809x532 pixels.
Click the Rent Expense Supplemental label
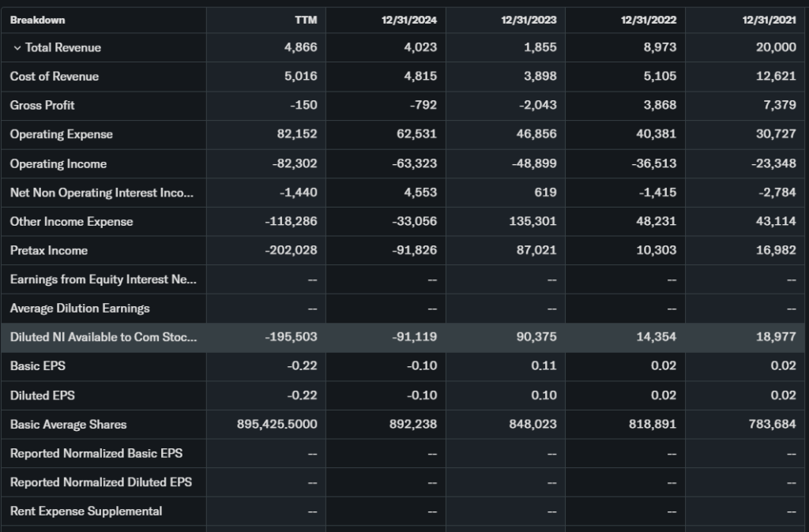[x=86, y=511]
